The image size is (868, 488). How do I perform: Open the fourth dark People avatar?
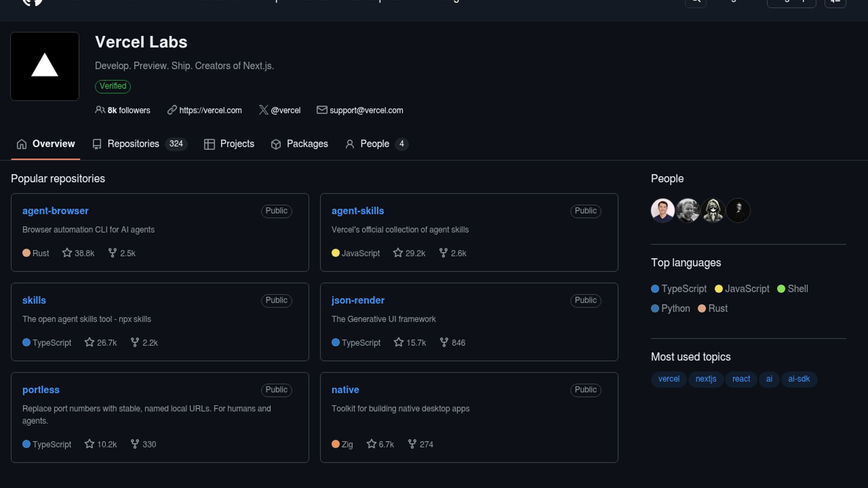coord(738,211)
